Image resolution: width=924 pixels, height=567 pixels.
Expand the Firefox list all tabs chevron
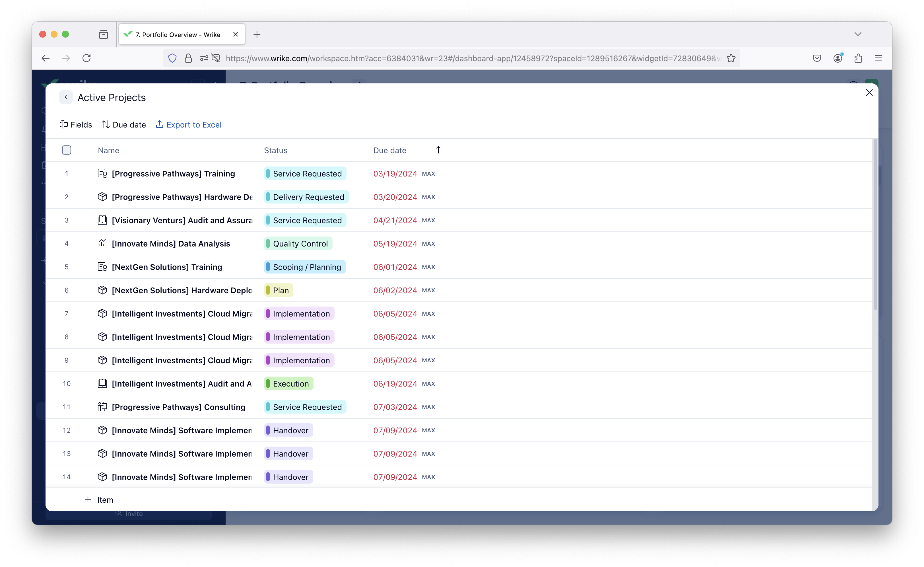click(x=858, y=34)
